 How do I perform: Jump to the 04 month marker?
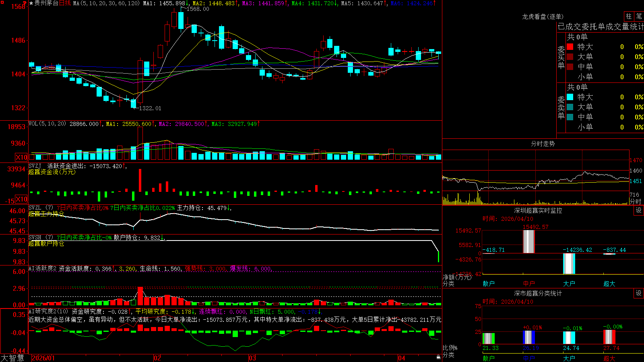tap(401, 358)
